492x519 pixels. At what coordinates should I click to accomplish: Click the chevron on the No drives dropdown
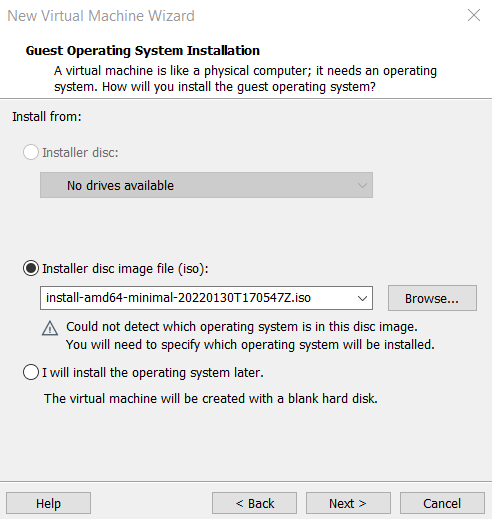point(362,185)
